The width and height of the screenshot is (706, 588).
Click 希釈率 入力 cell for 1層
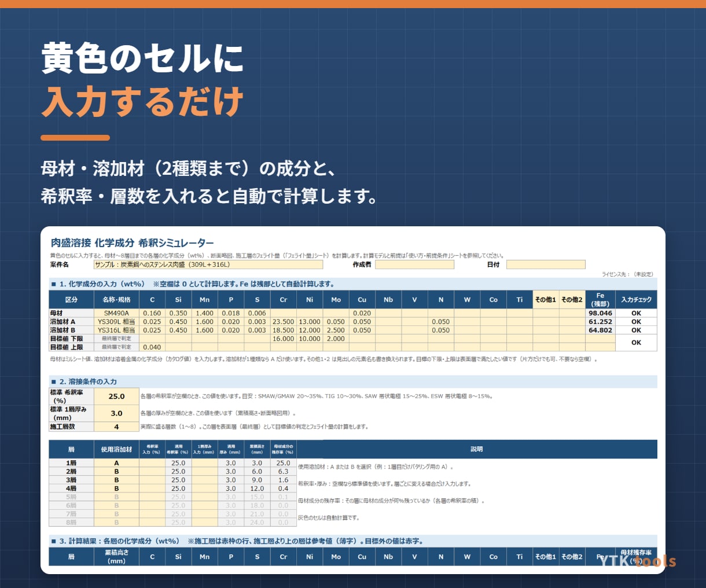coord(152,463)
